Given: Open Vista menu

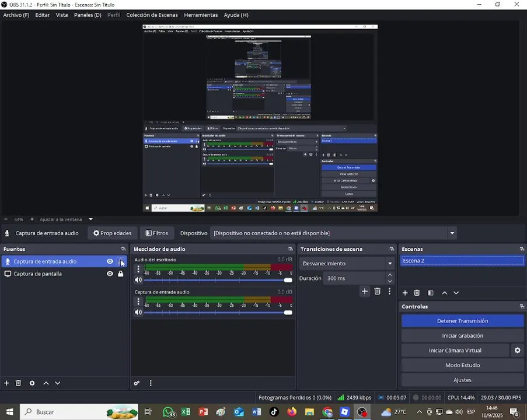Looking at the screenshot, I should [x=62, y=15].
